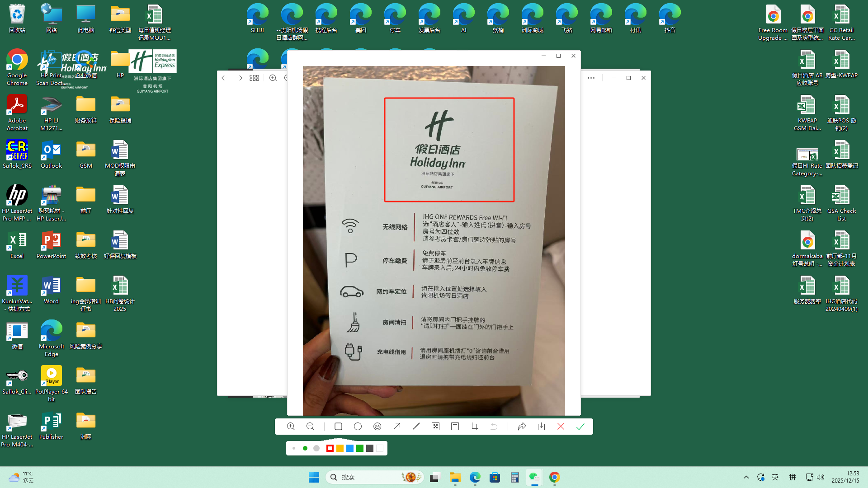The image size is (868, 488).
Task: Show hidden system tray icons chevron
Action: point(746,477)
